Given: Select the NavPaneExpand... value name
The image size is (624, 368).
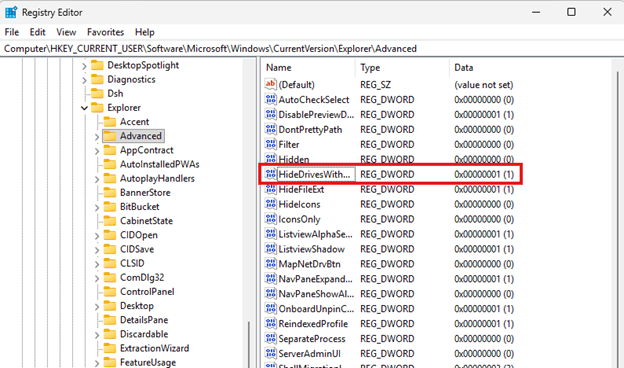Looking at the screenshot, I should point(315,279).
